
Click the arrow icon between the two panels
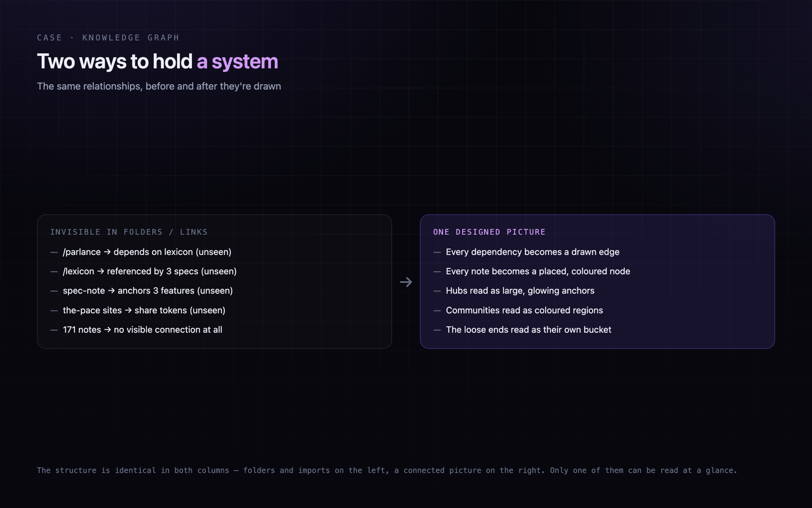tap(405, 282)
